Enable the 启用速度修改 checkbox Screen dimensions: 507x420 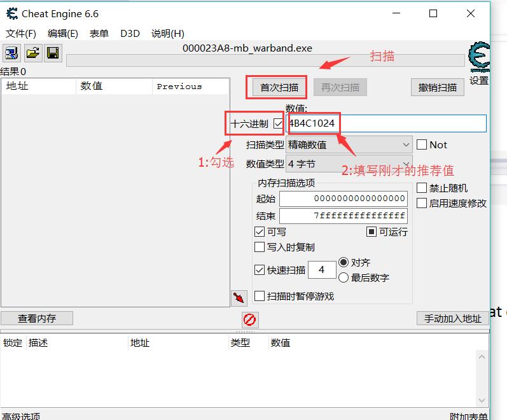coord(422,203)
